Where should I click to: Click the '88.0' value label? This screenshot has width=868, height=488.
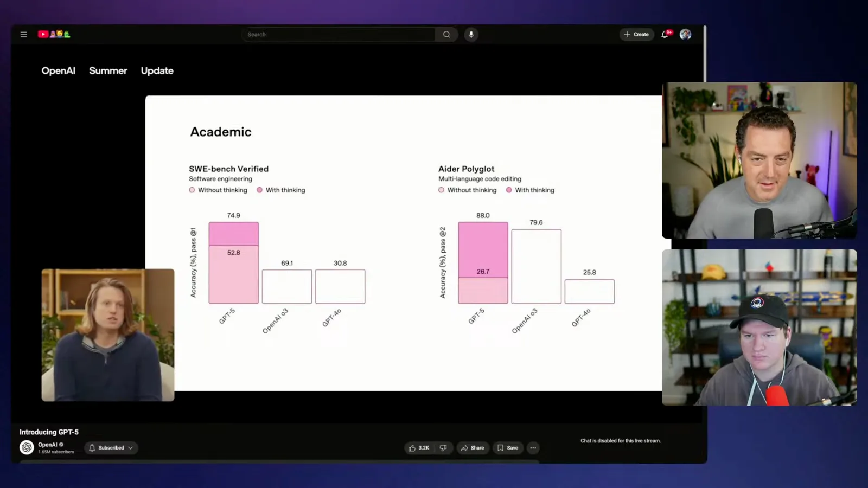coord(483,215)
